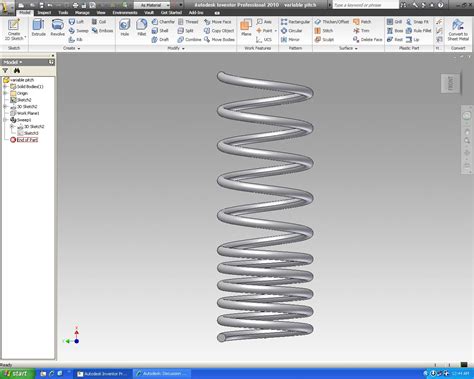
Task: Click the Sculpt tool
Action: (x=324, y=40)
